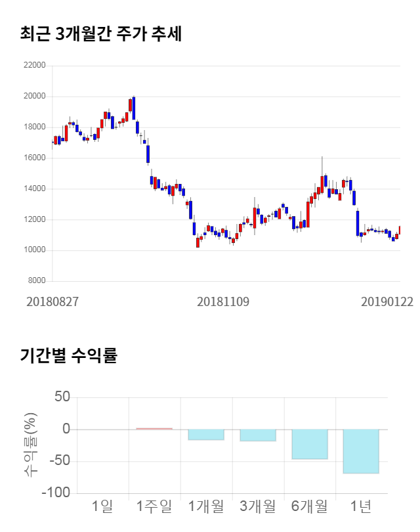Viewport: 420px width, 532px height.
Task: Click the 20190122 end date label
Action: tap(387, 301)
